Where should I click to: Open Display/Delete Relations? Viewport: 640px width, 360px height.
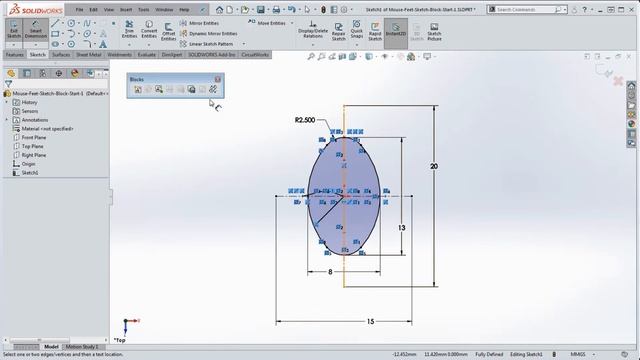(x=313, y=29)
